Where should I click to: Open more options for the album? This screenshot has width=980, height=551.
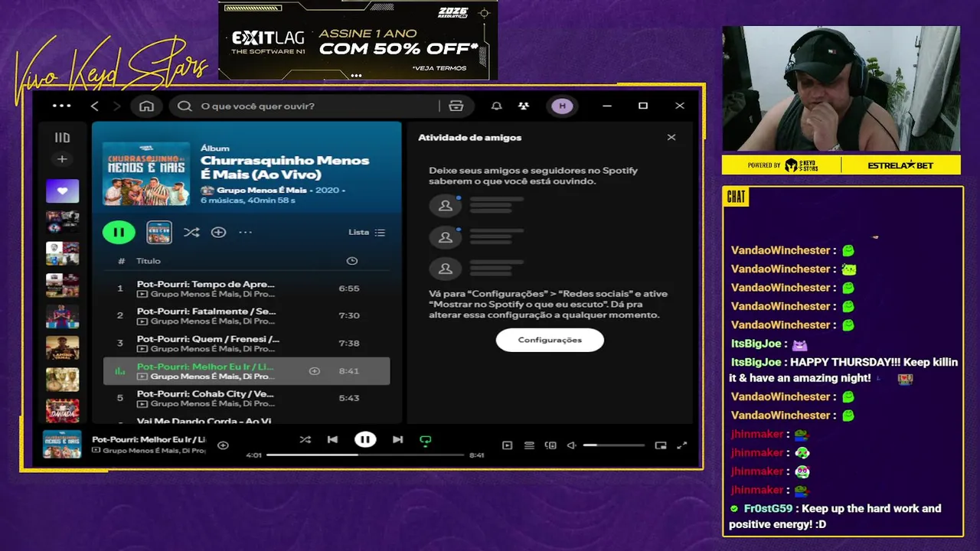245,232
